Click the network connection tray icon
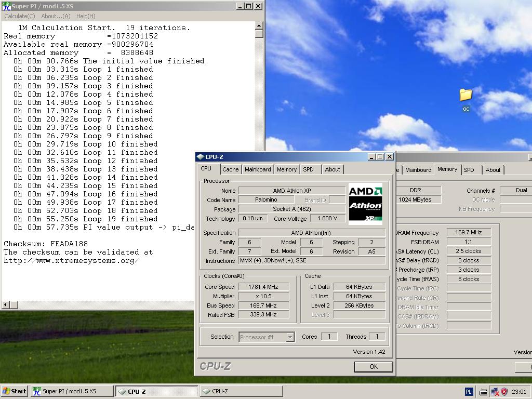 coord(495,392)
